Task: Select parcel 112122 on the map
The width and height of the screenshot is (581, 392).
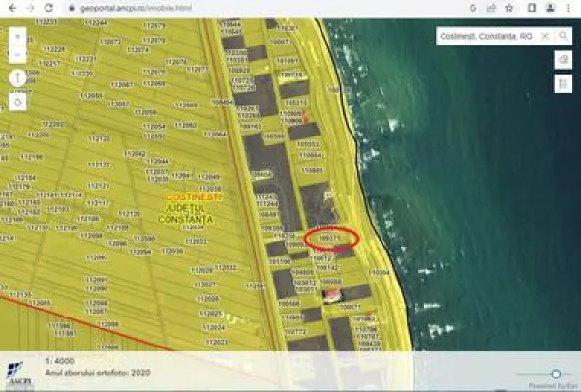Action: [x=99, y=165]
